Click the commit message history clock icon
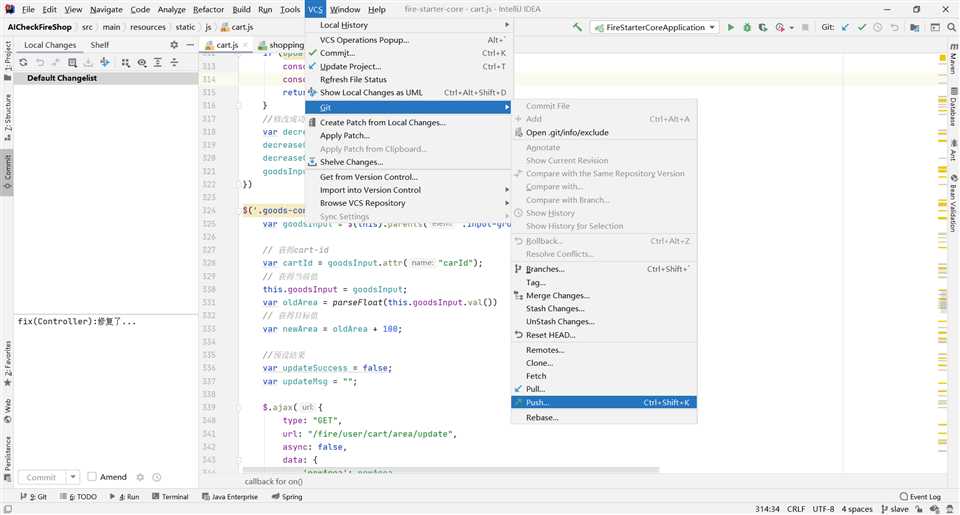This screenshot has height=515, width=960. click(157, 477)
